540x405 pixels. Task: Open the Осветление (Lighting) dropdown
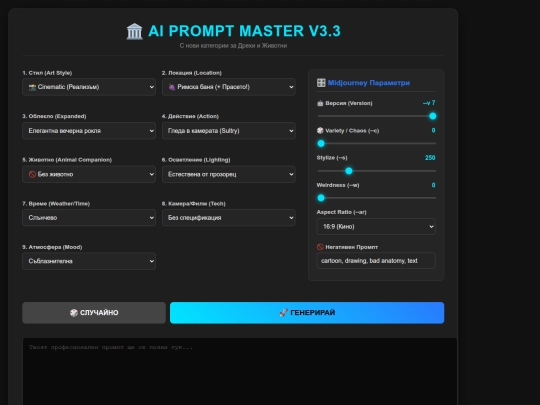(229, 174)
